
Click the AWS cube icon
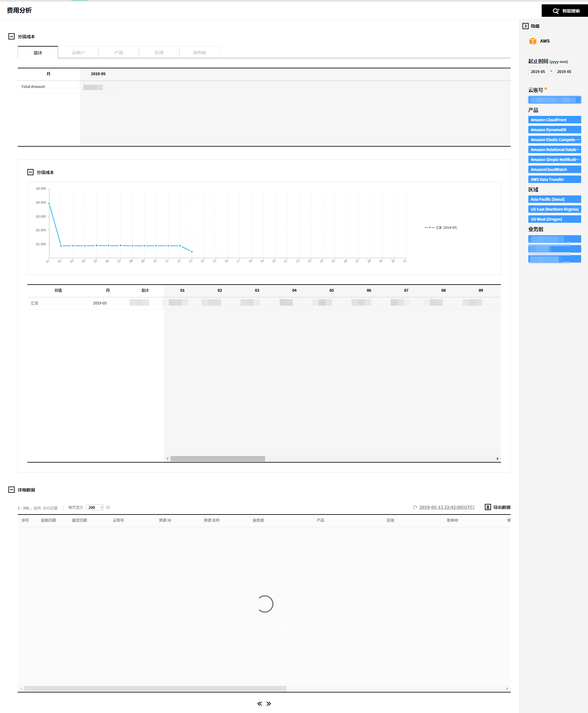coord(532,41)
